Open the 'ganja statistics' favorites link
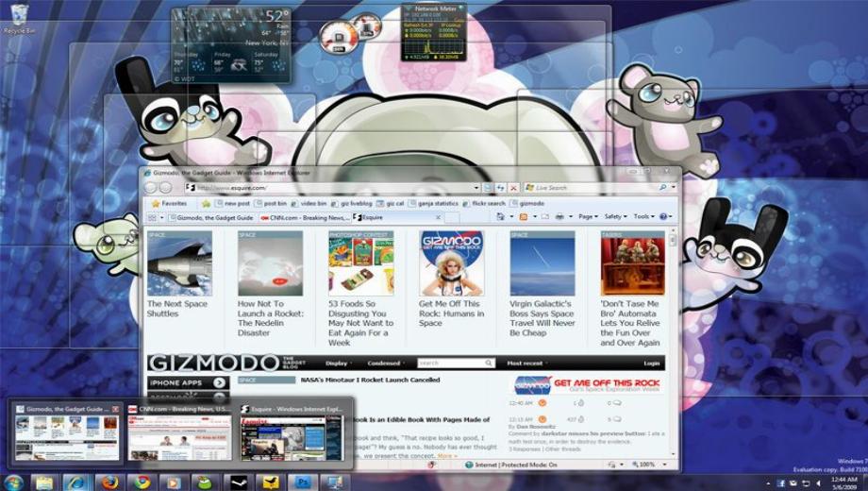This screenshot has width=868, height=491. tap(433, 203)
